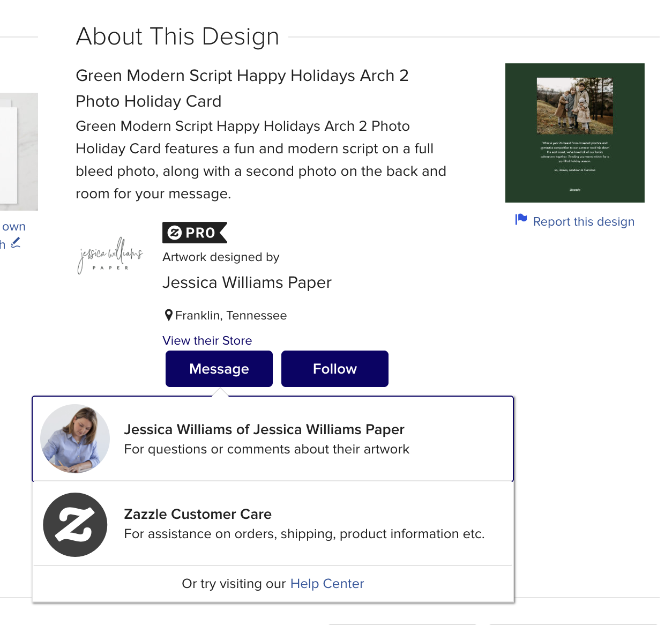Click Jessica Williams' profile photo
Screen dimensions: 672x625
point(76,439)
